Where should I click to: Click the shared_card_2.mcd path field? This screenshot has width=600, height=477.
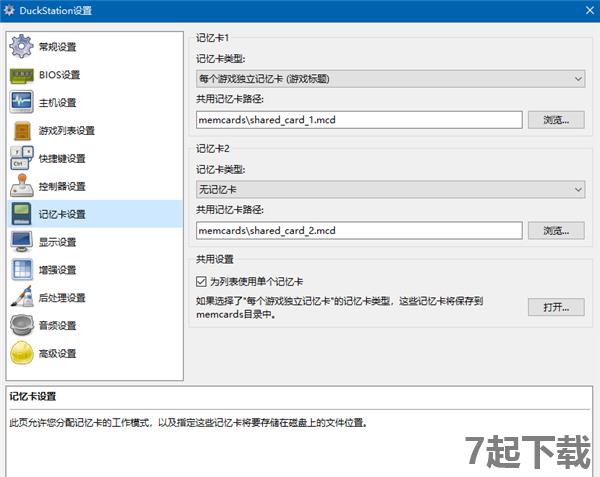(x=359, y=231)
